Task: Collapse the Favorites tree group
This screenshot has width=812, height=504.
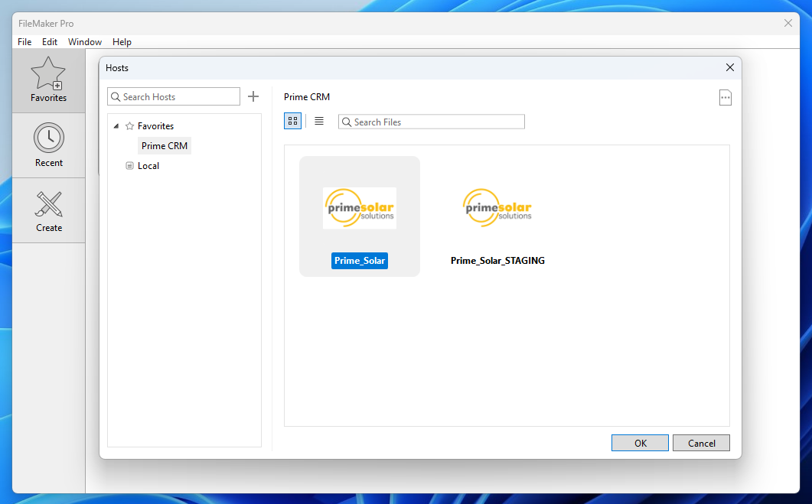Action: (116, 125)
